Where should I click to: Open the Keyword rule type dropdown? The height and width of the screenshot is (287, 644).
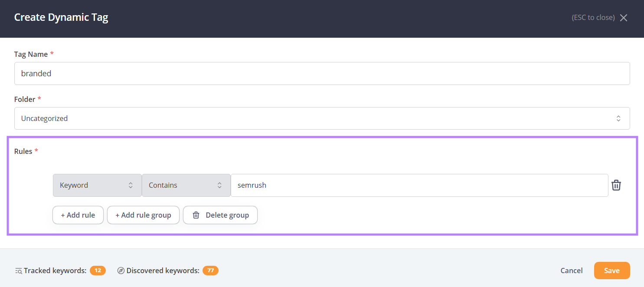click(97, 185)
